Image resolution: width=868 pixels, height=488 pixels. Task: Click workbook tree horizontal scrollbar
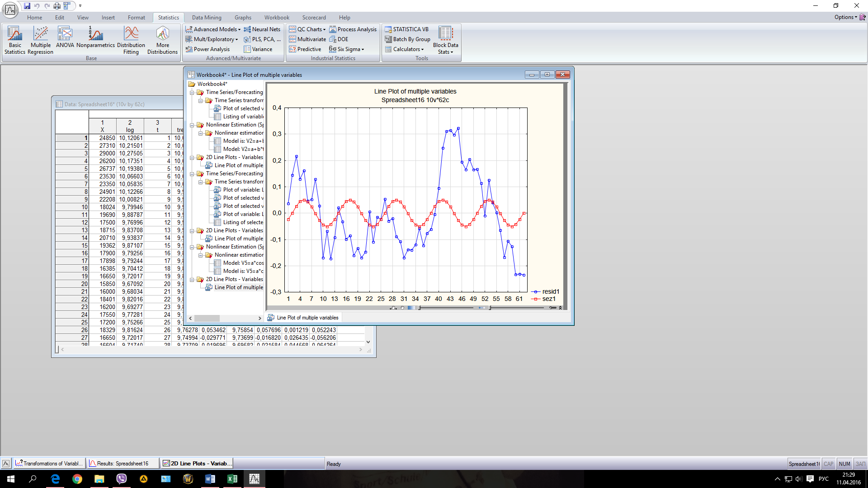207,318
